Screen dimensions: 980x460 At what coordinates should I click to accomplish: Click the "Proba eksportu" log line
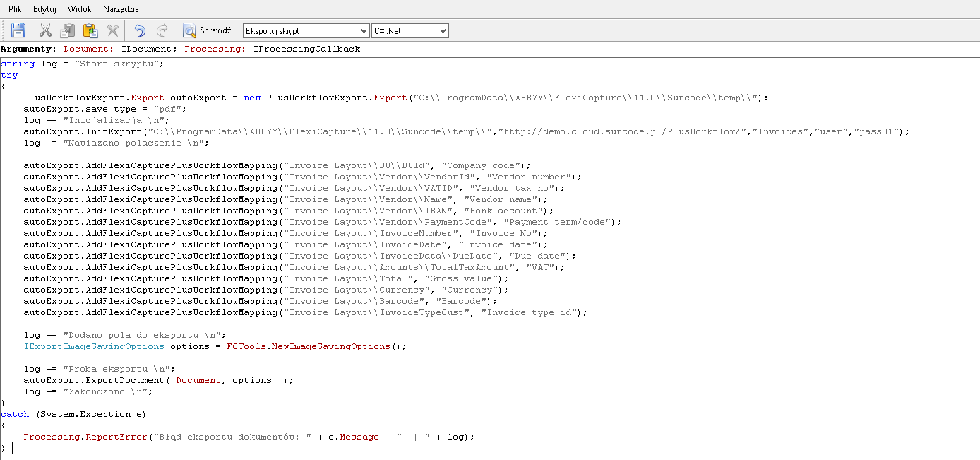point(99,369)
